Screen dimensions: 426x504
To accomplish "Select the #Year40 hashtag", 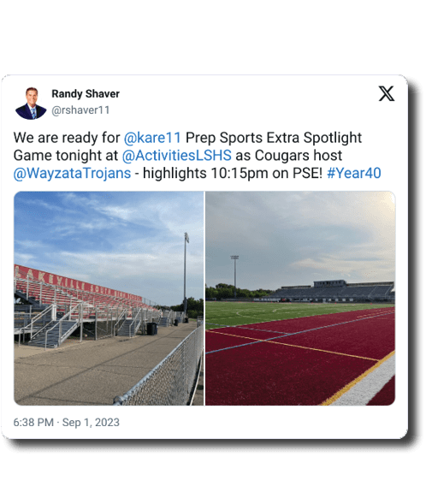I will pos(353,173).
